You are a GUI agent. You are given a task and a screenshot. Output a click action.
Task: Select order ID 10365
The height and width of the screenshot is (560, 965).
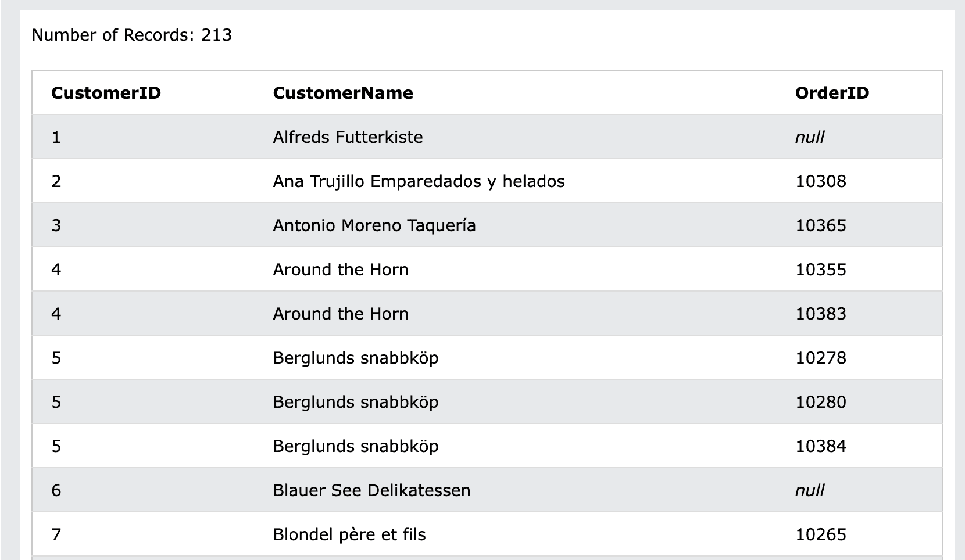[820, 225]
